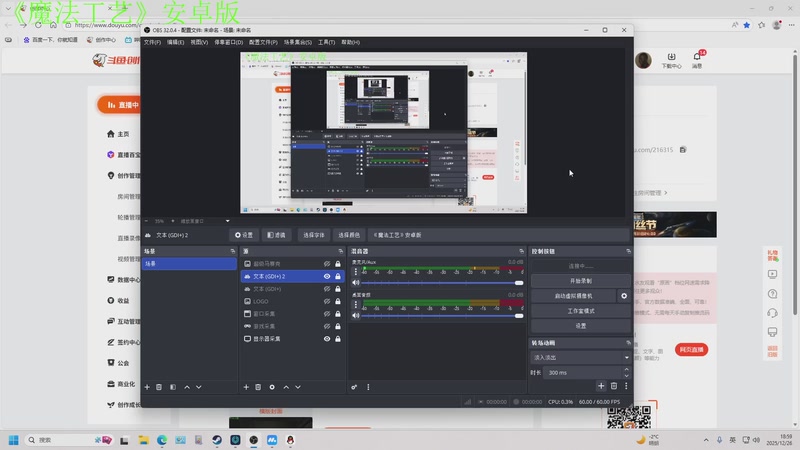Click 网页直播 button on Douyu page
Image resolution: width=800 pixels, height=450 pixels.
691,349
